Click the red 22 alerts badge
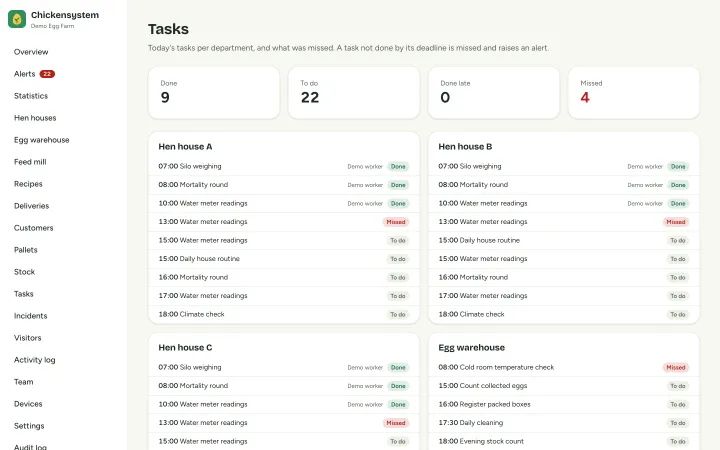 [47, 74]
